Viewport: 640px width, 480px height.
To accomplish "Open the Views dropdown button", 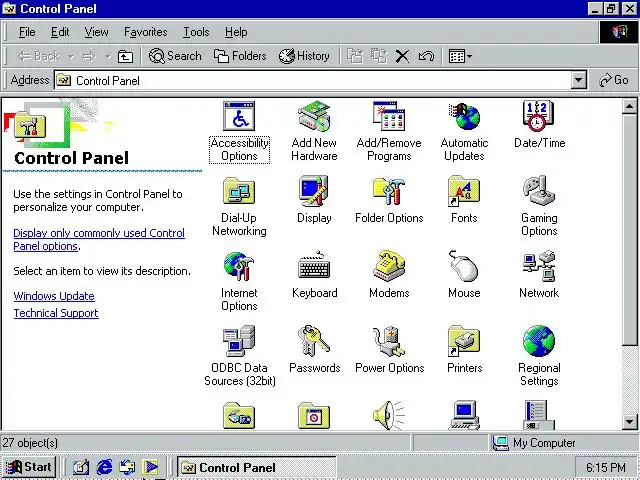I will [460, 56].
